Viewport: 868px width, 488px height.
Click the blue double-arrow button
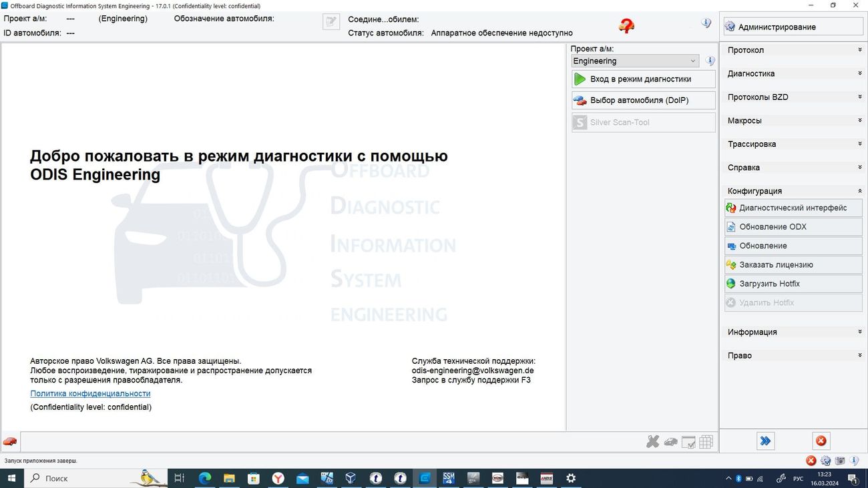765,441
